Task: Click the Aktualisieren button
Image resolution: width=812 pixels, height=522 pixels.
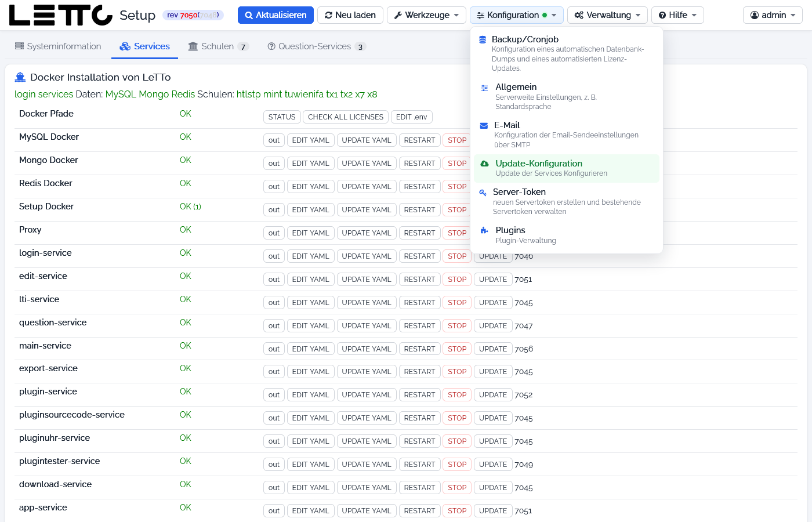Action: click(275, 15)
